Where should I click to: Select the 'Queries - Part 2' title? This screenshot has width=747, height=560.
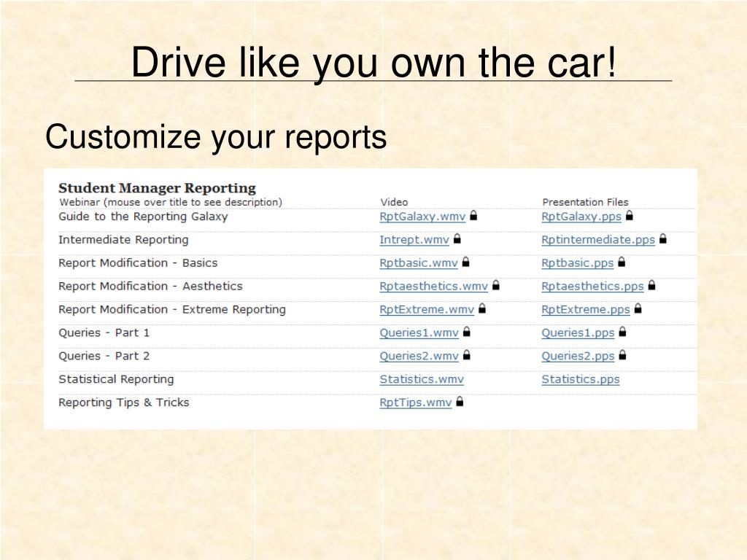pyautogui.click(x=104, y=356)
